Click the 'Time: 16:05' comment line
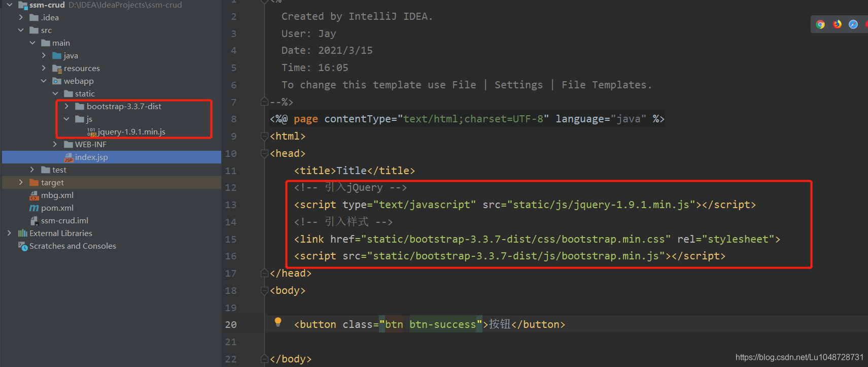Image resolution: width=868 pixels, height=367 pixels. (x=315, y=68)
